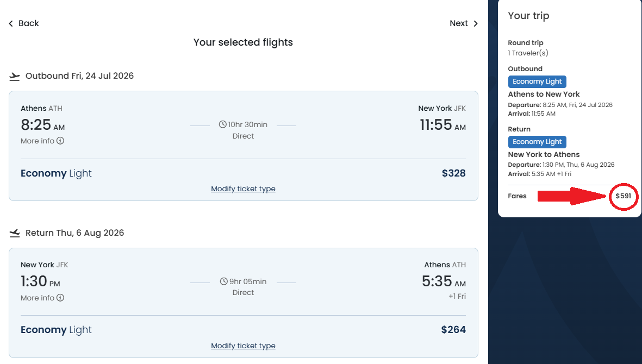Proceed with the Next button
The image size is (642, 364).
coord(459,23)
